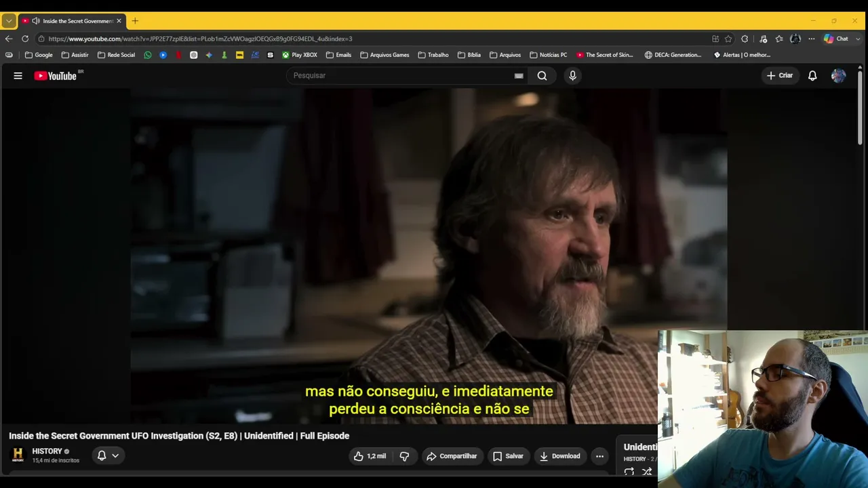Screen dimensions: 868x488
Task: Open more actions for the video
Action: 599,456
